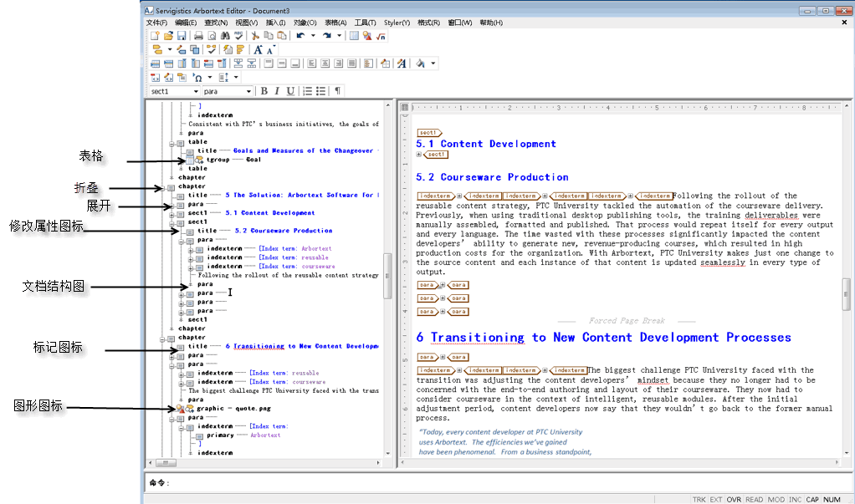
Task: Open the sect1 element dropdown
Action: pyautogui.click(x=195, y=92)
